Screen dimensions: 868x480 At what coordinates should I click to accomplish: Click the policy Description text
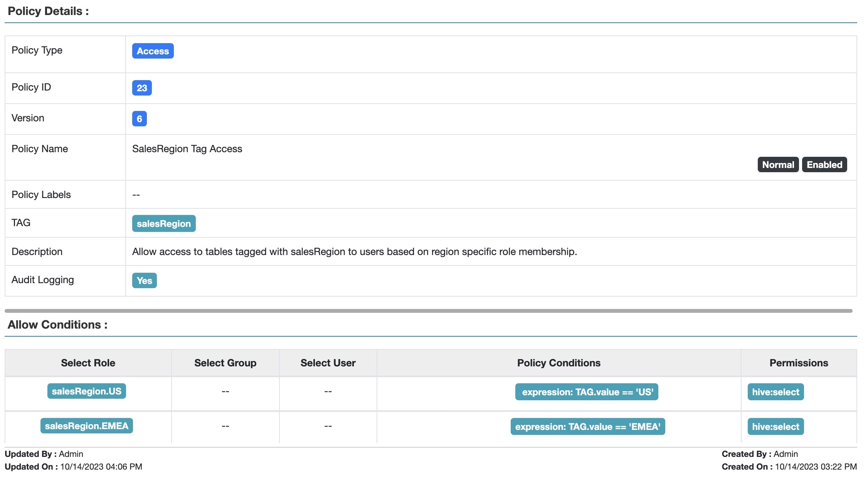(x=354, y=252)
